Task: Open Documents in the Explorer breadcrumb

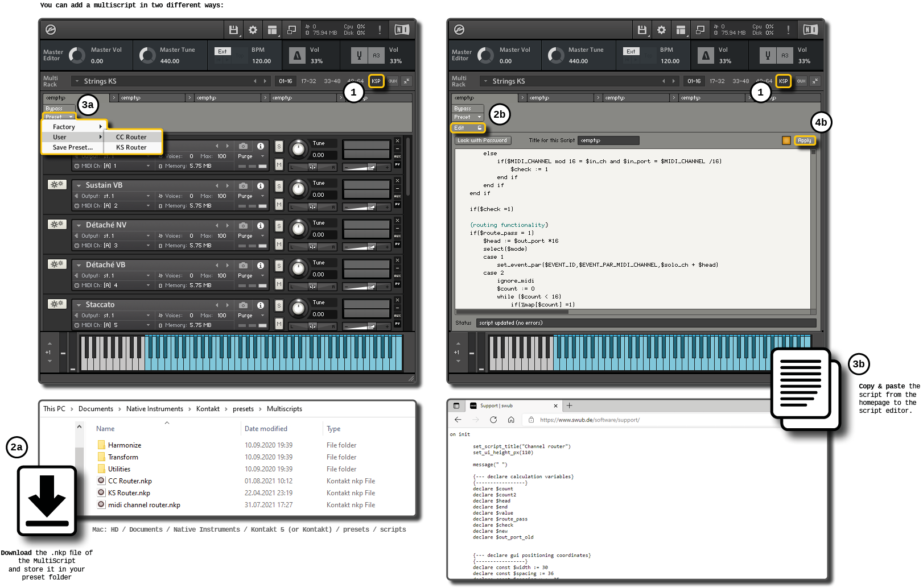Action: (96, 409)
